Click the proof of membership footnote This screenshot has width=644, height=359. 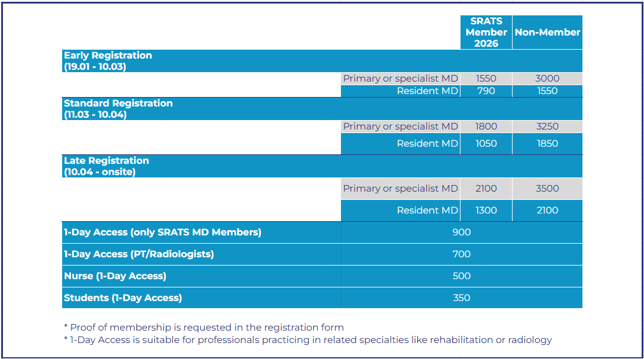[x=204, y=327]
